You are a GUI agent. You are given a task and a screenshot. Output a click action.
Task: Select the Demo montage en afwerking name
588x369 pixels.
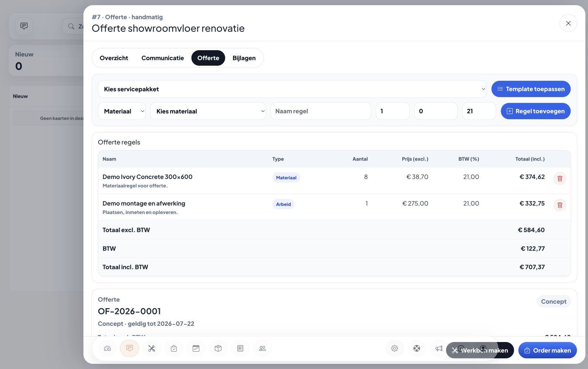pos(144,203)
